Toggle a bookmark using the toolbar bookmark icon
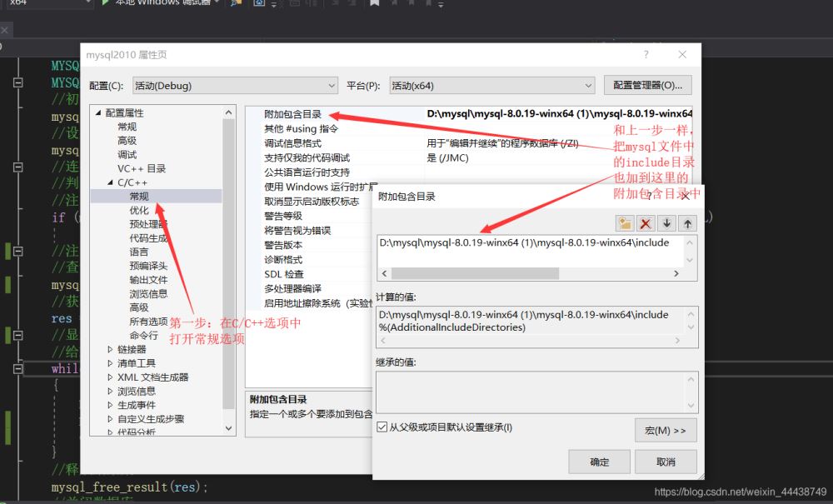 [x=374, y=4]
